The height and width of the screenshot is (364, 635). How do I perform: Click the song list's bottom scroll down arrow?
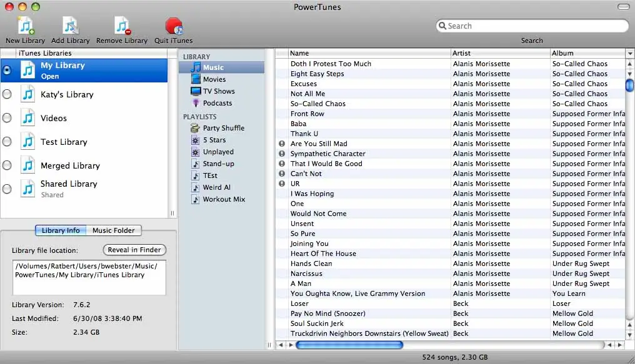(x=630, y=335)
